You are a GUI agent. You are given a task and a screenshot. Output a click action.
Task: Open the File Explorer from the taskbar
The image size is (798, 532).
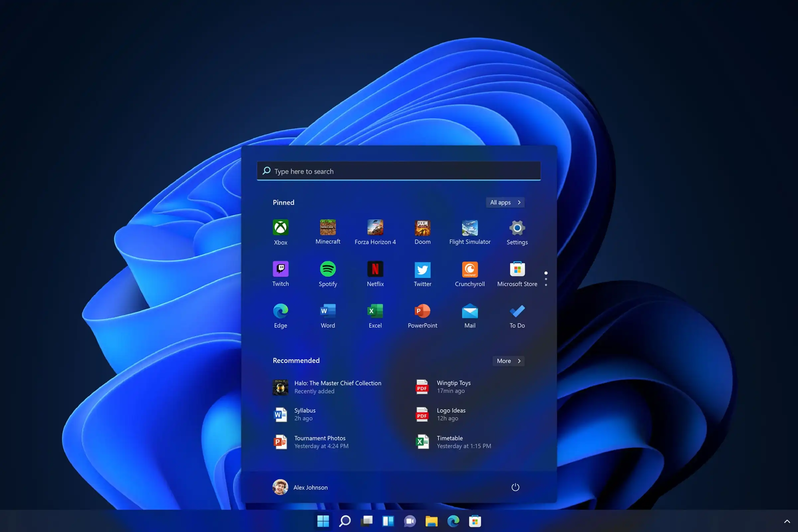click(x=432, y=521)
